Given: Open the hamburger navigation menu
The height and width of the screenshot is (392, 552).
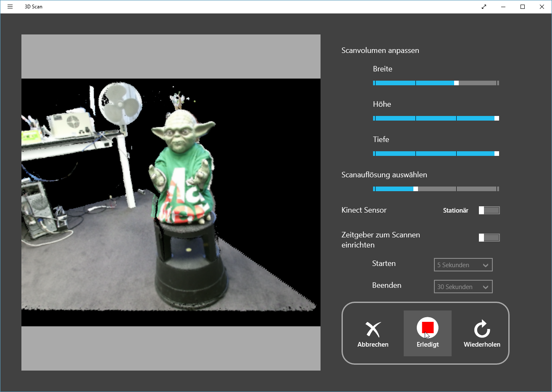Looking at the screenshot, I should (10, 7).
